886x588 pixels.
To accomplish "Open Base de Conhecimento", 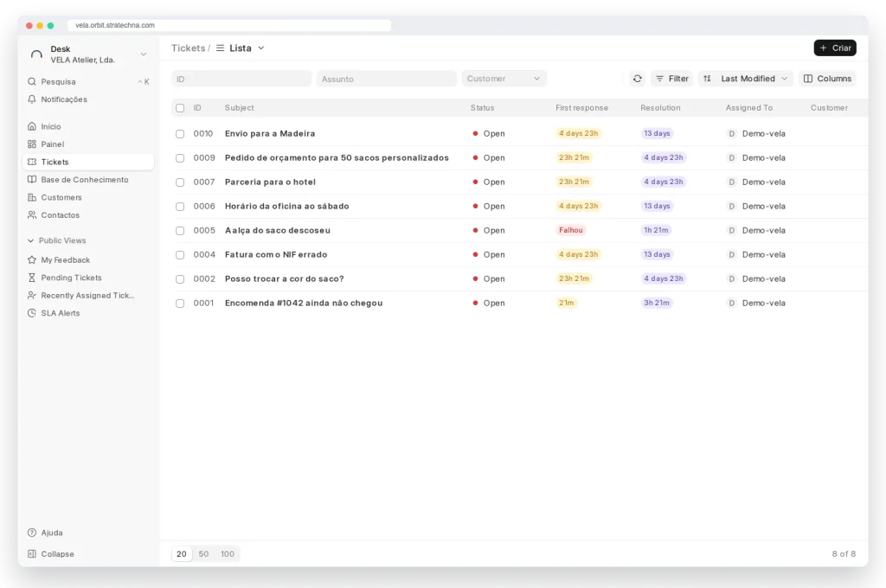I will tap(88, 180).
